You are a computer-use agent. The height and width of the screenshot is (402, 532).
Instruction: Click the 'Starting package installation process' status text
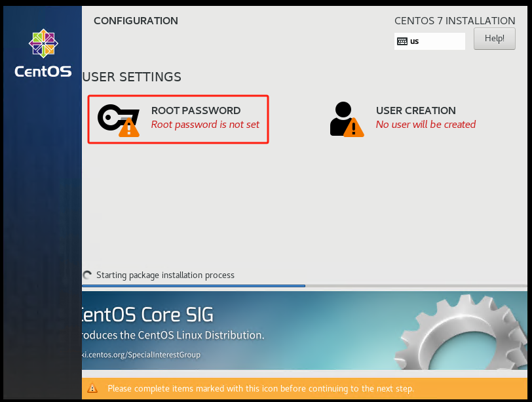coord(165,275)
